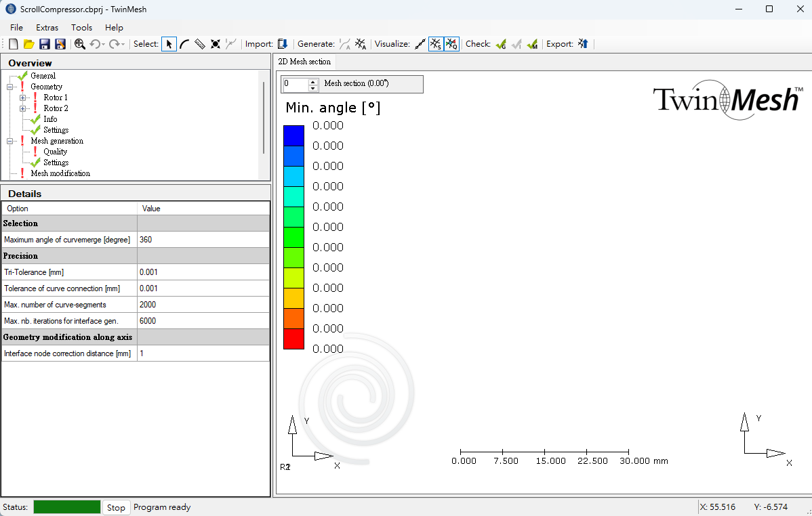The image size is (812, 516).
Task: Select Rotor 1 in the tree
Action: pyautogui.click(x=56, y=98)
